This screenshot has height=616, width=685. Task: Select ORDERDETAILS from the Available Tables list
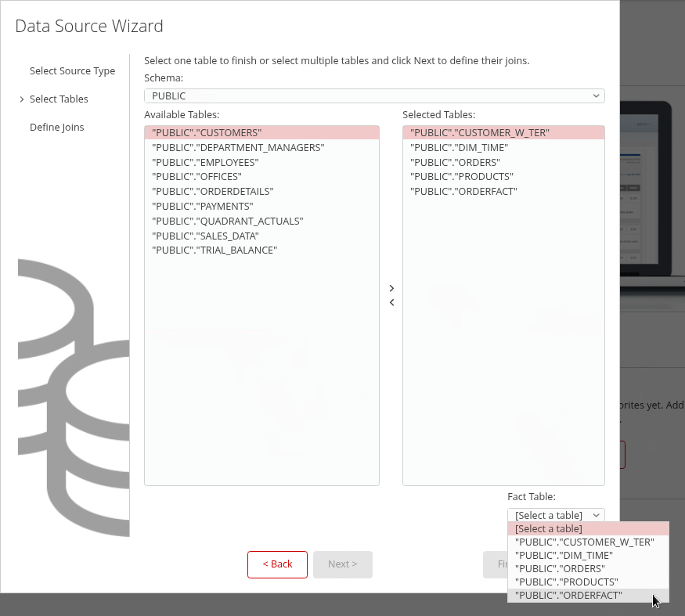point(213,192)
